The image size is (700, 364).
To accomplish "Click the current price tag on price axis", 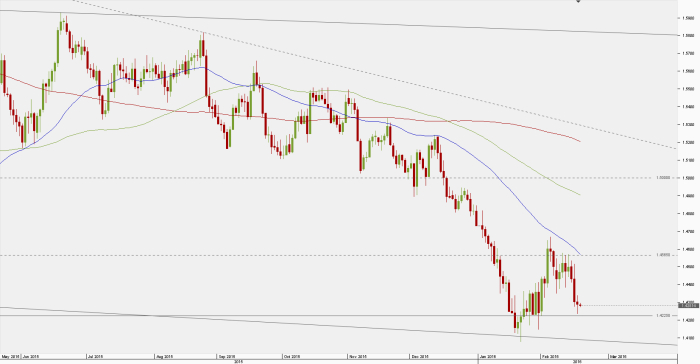I will click(688, 305).
